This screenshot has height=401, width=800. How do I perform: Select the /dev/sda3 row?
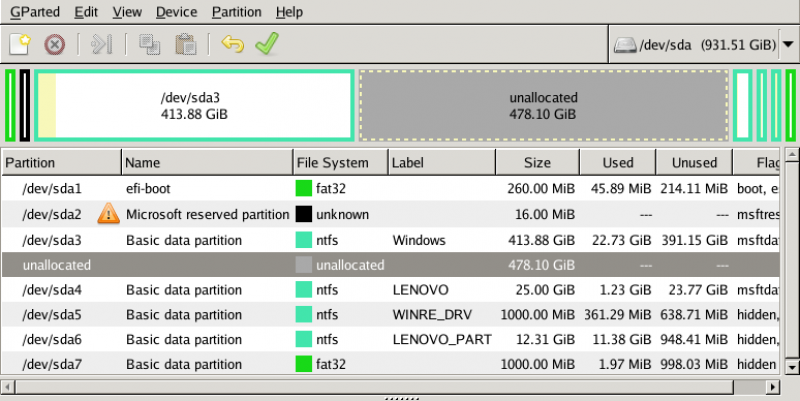(x=390, y=240)
